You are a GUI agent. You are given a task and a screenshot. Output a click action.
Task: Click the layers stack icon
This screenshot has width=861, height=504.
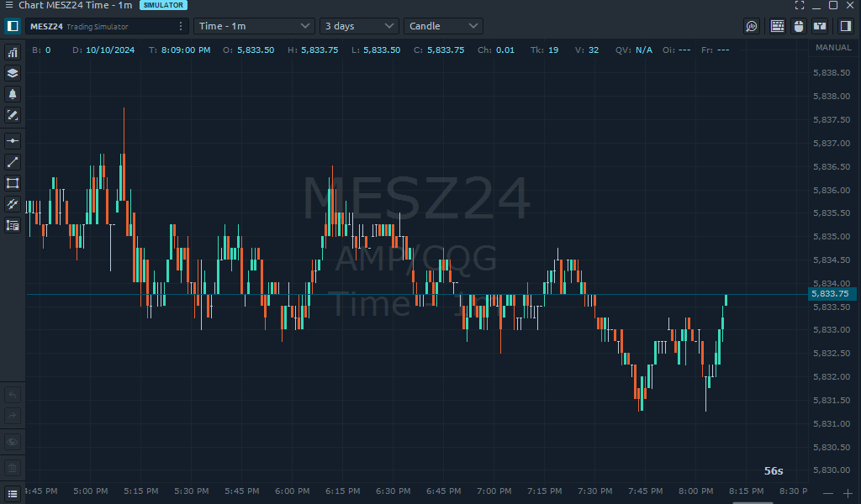tap(13, 73)
